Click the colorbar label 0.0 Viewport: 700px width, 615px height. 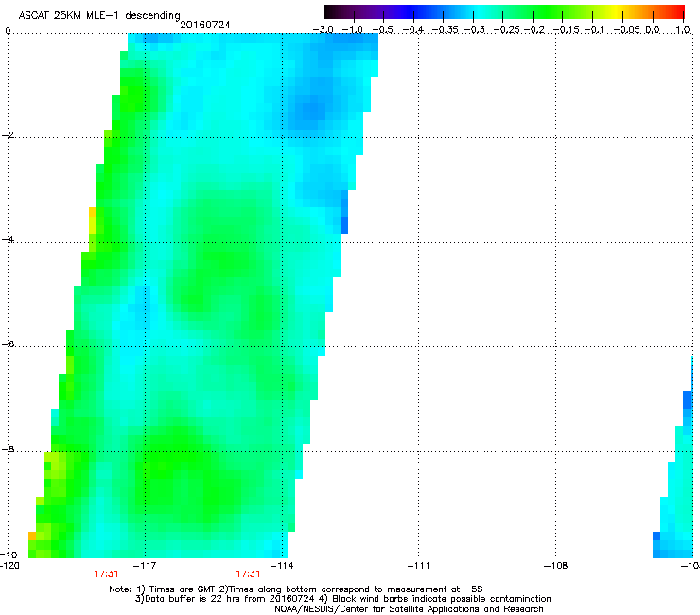653,30
